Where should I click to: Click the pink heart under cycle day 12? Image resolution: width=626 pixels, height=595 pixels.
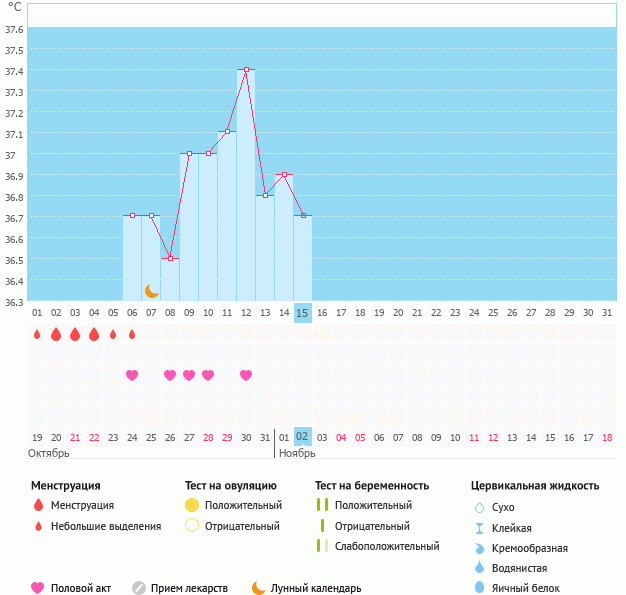click(246, 375)
